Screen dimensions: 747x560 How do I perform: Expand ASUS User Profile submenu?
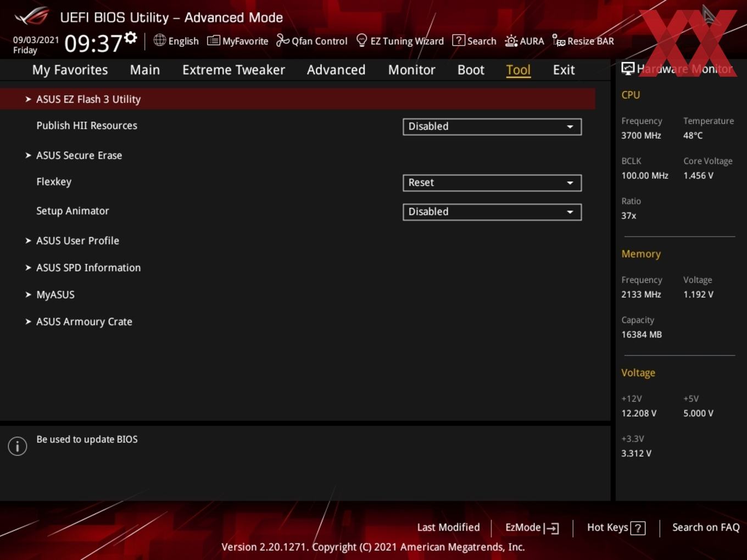(77, 240)
